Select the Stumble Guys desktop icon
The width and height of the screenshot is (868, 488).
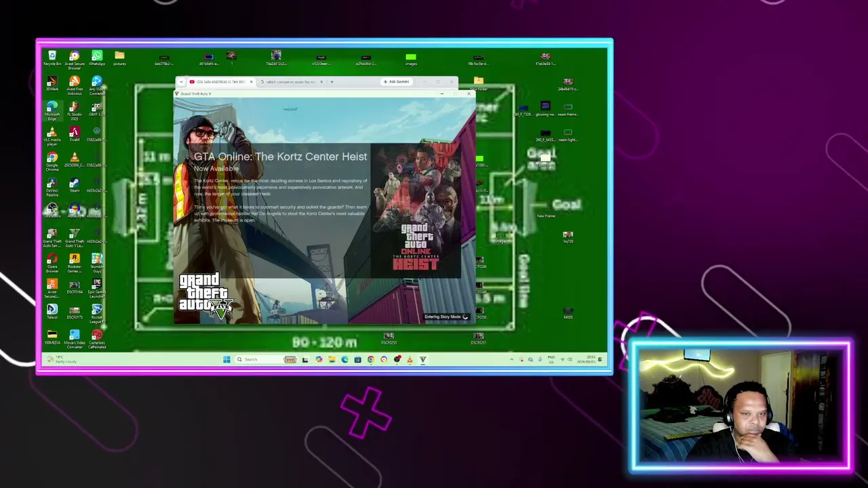coord(97,263)
